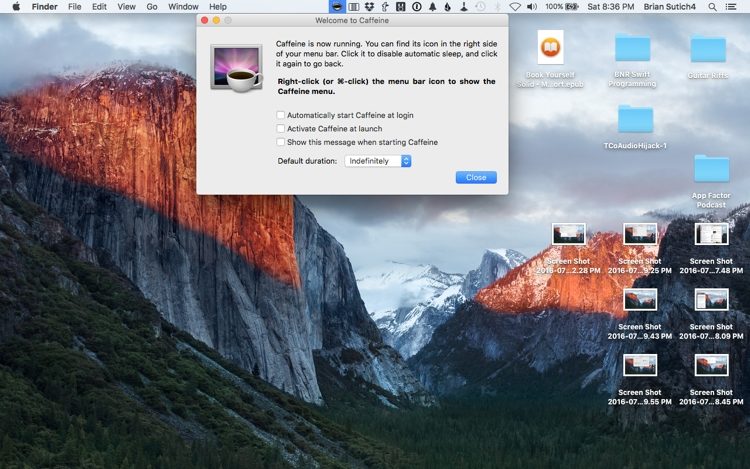The image size is (750, 469).
Task: Select Screen Shot 2016-07…7.48 PM thumbnail
Action: tap(711, 234)
